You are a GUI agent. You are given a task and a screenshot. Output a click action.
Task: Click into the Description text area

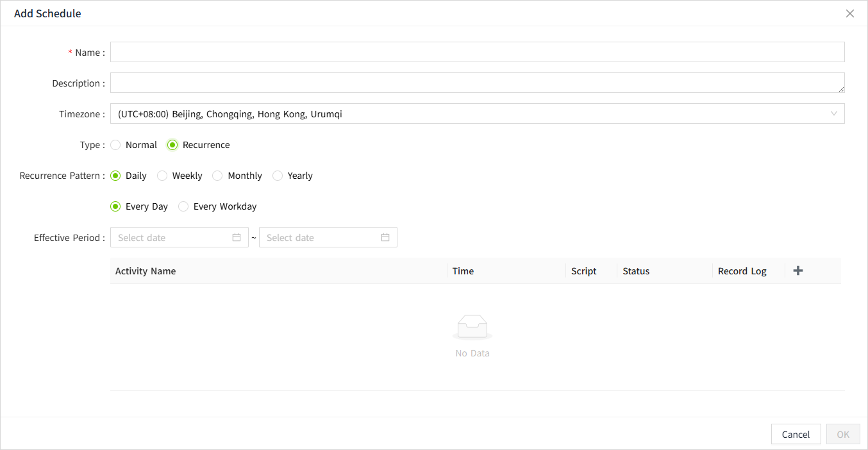pos(477,83)
